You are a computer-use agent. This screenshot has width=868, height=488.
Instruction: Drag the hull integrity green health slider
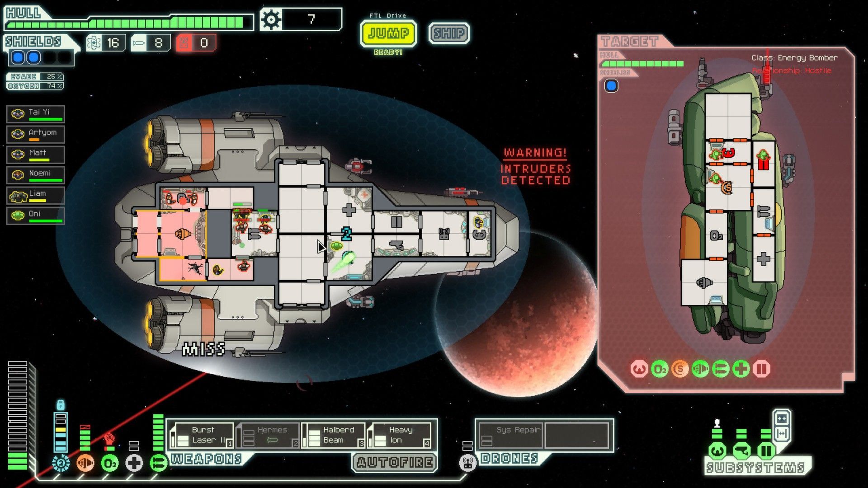[238, 21]
